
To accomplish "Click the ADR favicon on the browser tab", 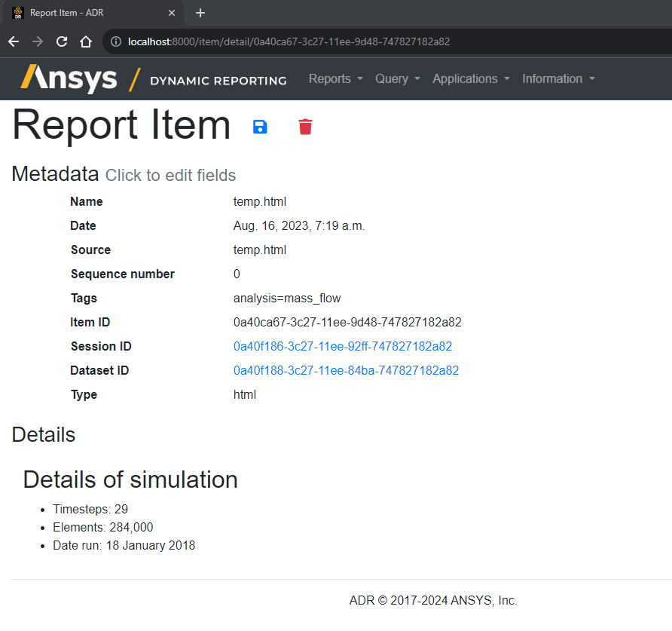I will click(18, 13).
